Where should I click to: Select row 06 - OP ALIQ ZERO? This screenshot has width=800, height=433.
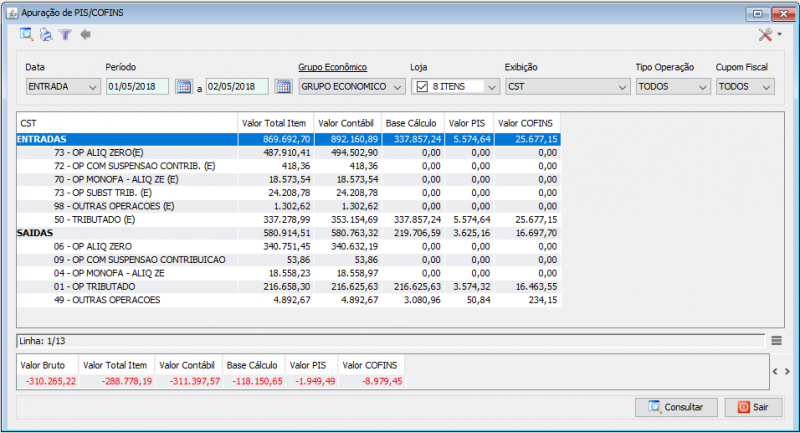click(x=289, y=246)
